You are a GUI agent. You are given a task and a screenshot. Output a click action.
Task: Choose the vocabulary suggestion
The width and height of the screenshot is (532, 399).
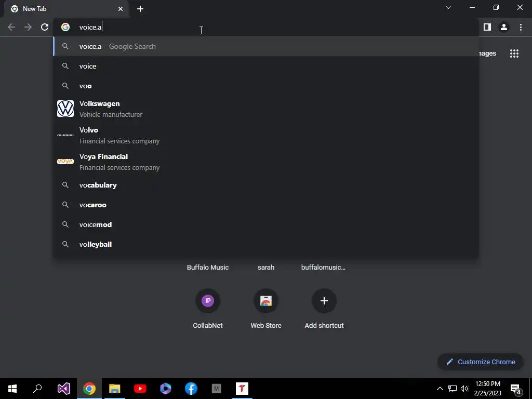click(x=266, y=185)
